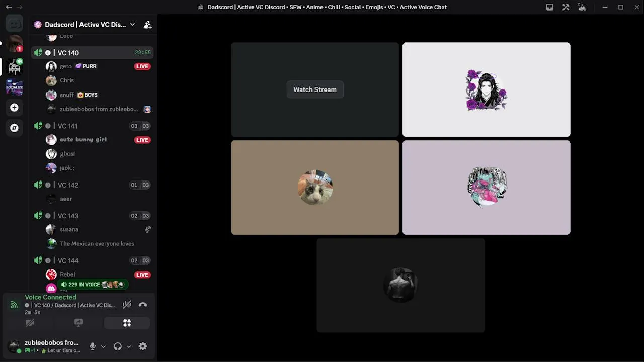Deafen with the headphones icon
This screenshot has width=644, height=362.
pyautogui.click(x=118, y=346)
